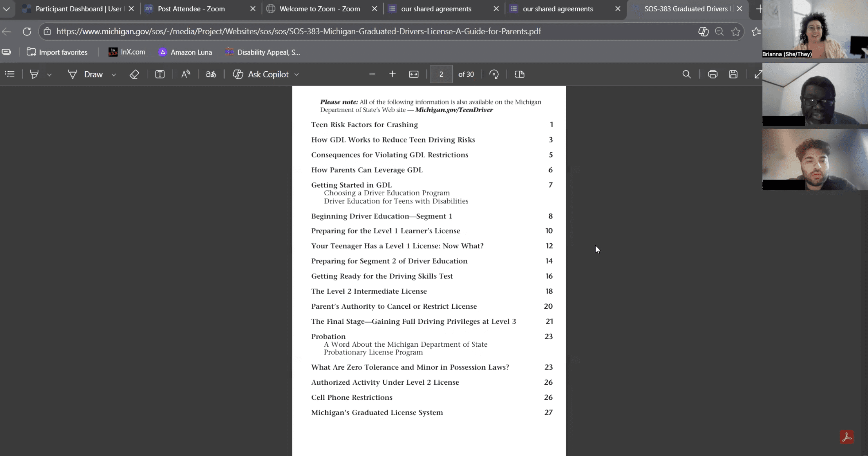868x456 pixels.
Task: Toggle page view layout
Action: (519, 74)
